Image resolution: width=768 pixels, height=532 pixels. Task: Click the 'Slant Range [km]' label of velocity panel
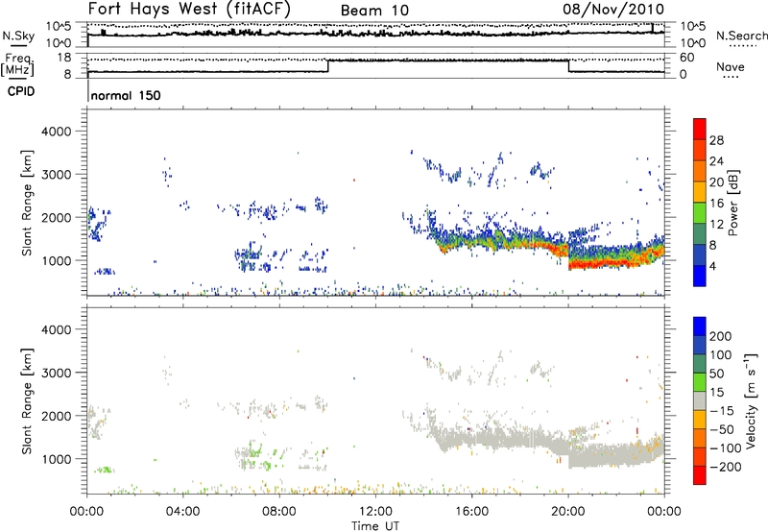coord(27,401)
